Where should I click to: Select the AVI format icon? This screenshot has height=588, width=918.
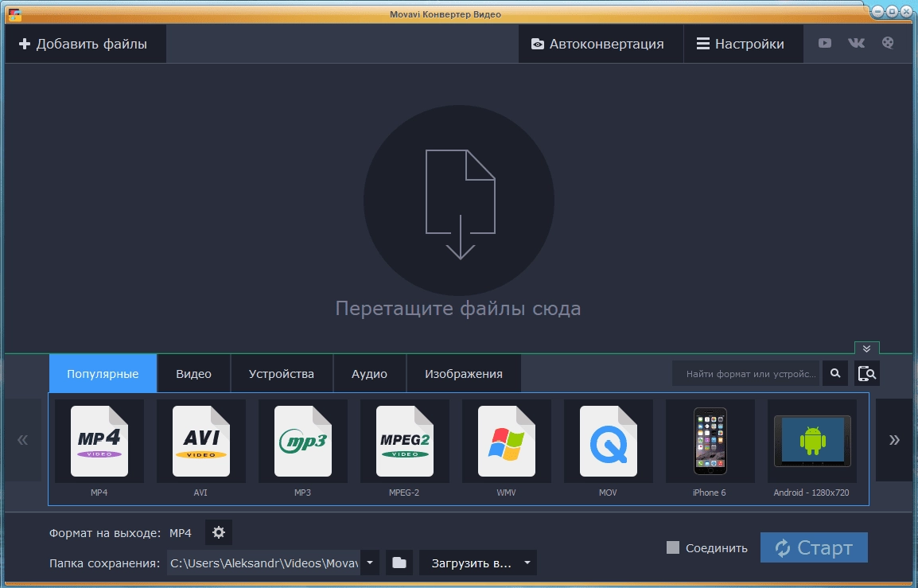pos(200,441)
